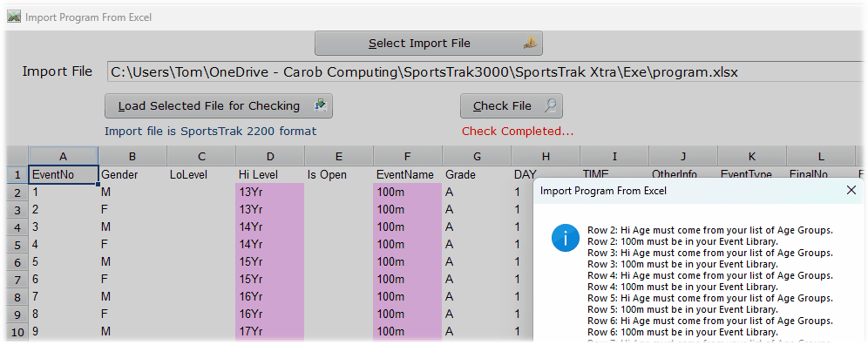Image resolution: width=868 pixels, height=345 pixels.
Task: Select row 2 header
Action: (x=17, y=193)
